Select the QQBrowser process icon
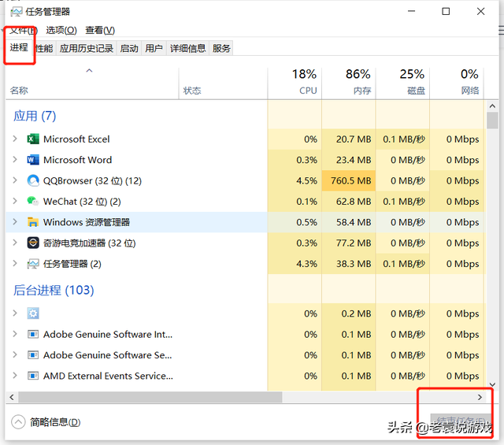Screen dimensions: 504x445 [33, 180]
